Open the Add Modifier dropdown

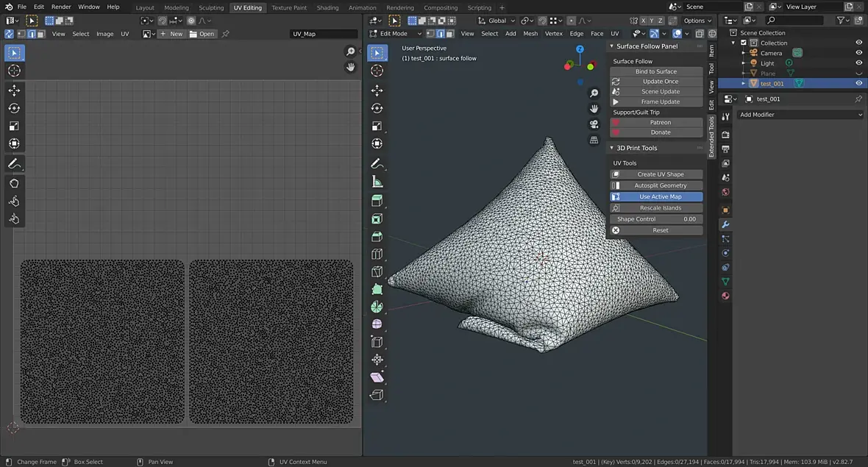(x=800, y=115)
